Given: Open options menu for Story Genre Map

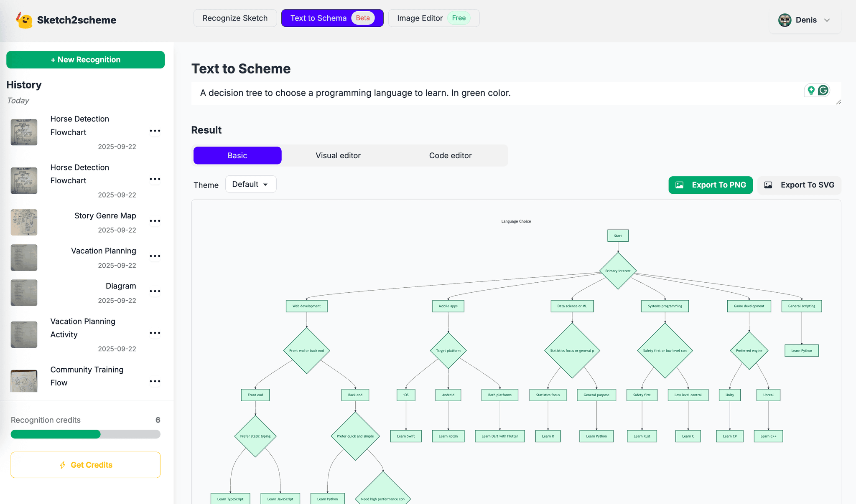Looking at the screenshot, I should [x=155, y=221].
